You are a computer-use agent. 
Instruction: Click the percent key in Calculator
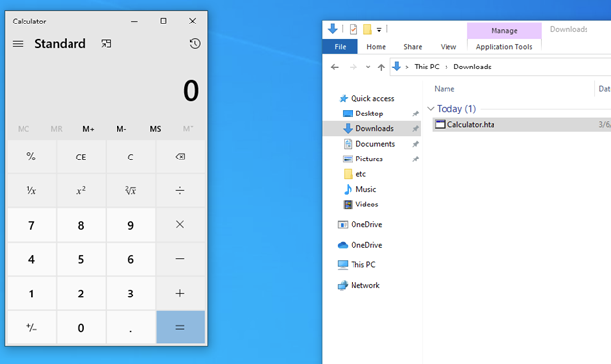(31, 157)
